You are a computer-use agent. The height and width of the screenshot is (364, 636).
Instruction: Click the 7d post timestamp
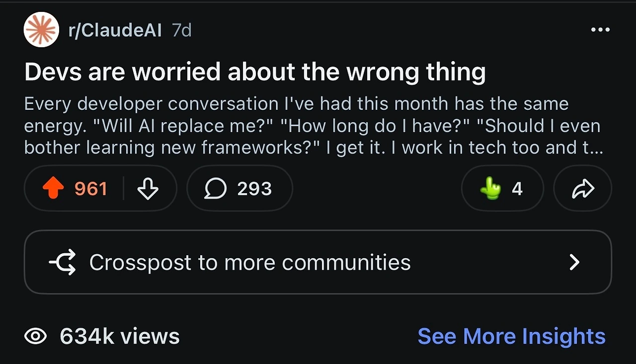(181, 30)
